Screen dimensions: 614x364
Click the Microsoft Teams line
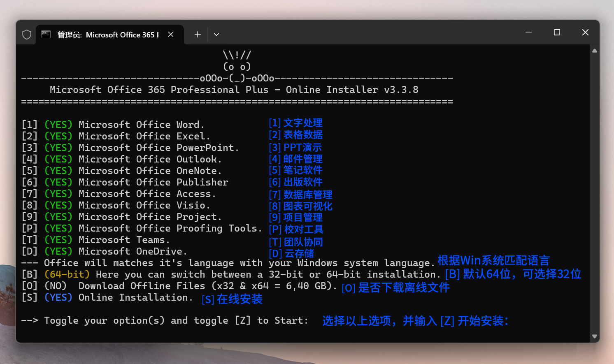point(124,240)
